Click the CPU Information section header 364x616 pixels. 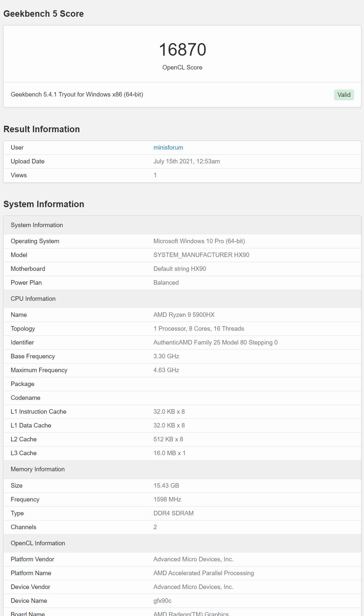point(182,299)
